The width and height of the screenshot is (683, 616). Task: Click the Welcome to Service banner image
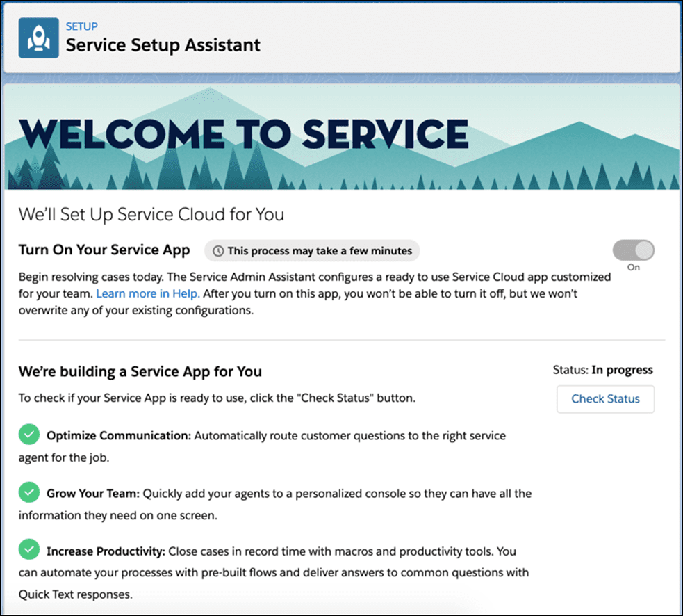(x=341, y=136)
